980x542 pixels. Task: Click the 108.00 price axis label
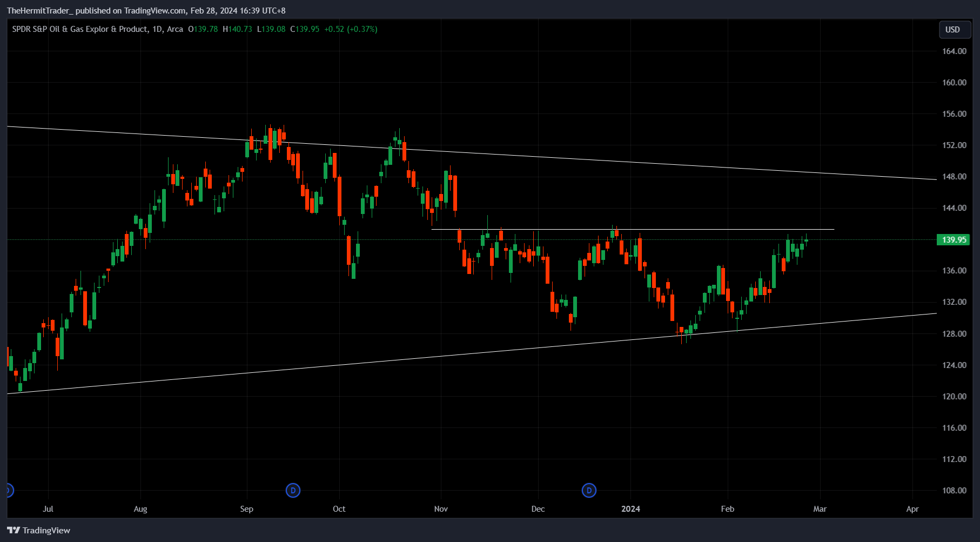click(x=954, y=491)
